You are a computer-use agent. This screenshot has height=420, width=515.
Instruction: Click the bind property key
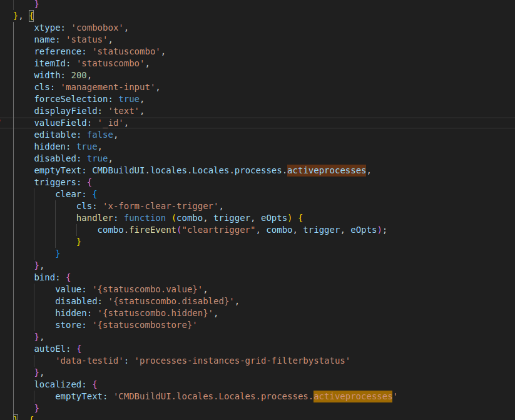pyautogui.click(x=44, y=277)
